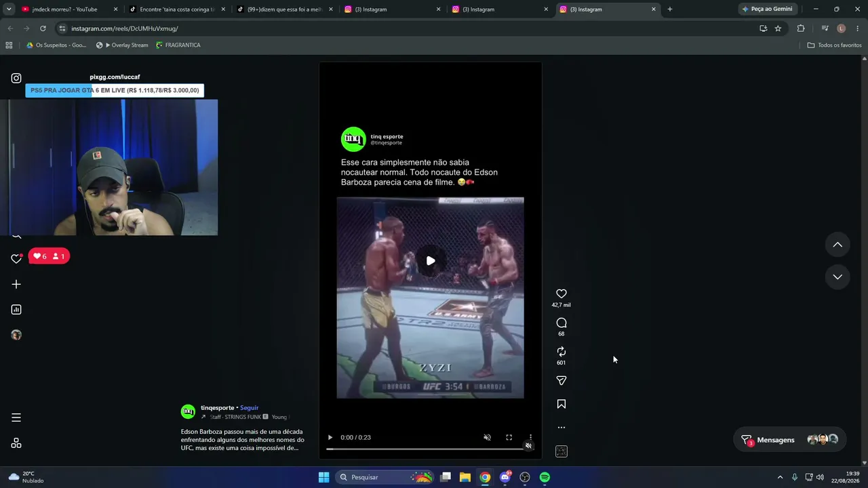Like the reel with the heart icon
This screenshot has width=868, height=488.
pyautogui.click(x=561, y=293)
